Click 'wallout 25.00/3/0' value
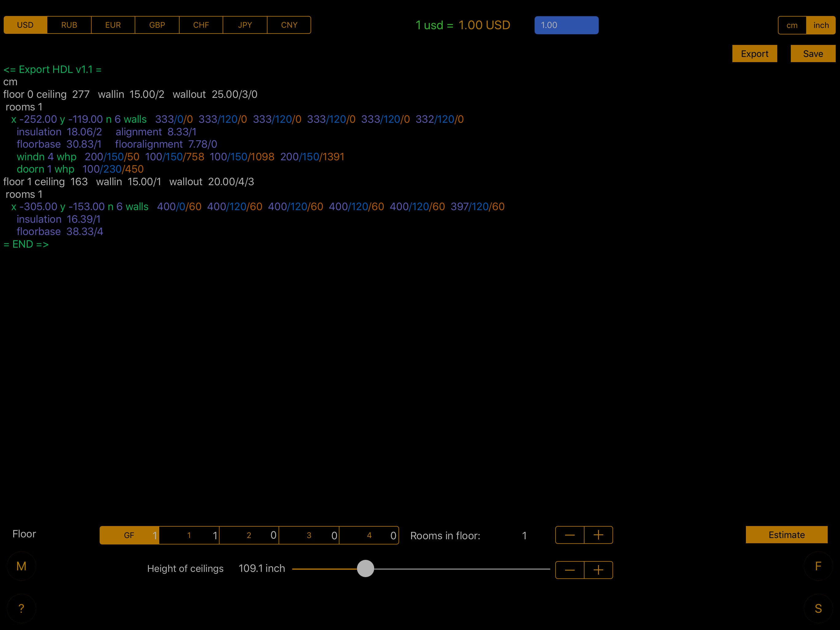This screenshot has width=840, height=630. pyautogui.click(x=215, y=94)
